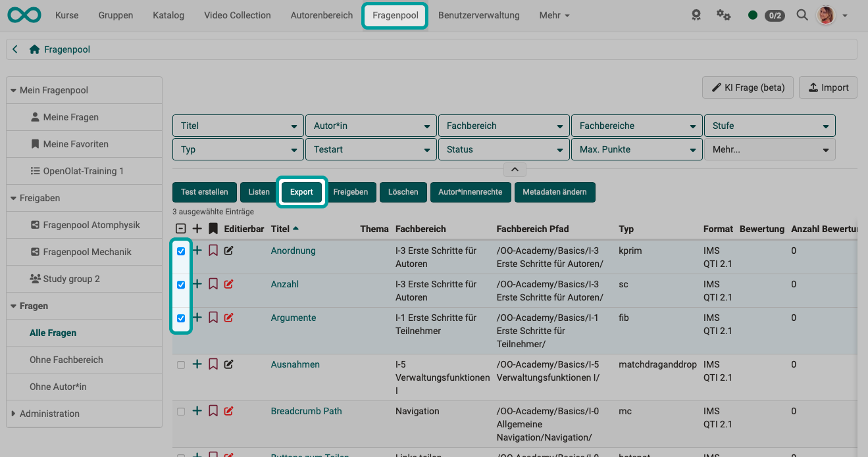Open the edit pencil icon on the Anzahl row
Image resolution: width=868 pixels, height=457 pixels.
tap(228, 284)
